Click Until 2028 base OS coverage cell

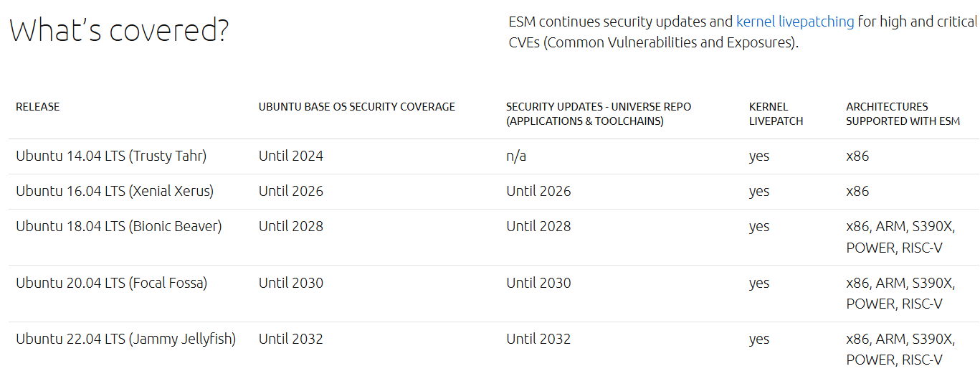[291, 227]
